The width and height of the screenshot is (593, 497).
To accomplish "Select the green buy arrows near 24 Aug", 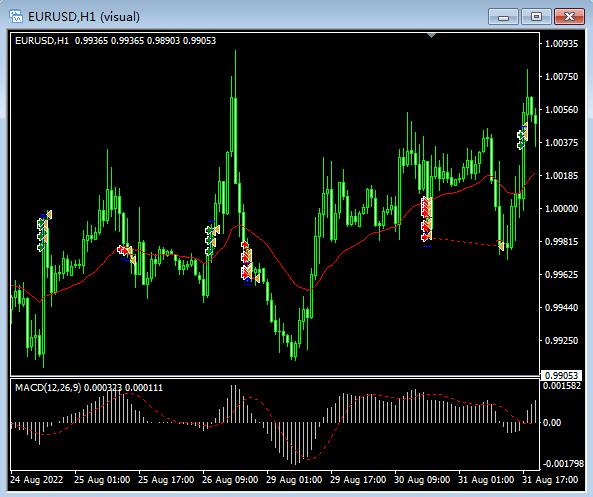I will 41,236.
